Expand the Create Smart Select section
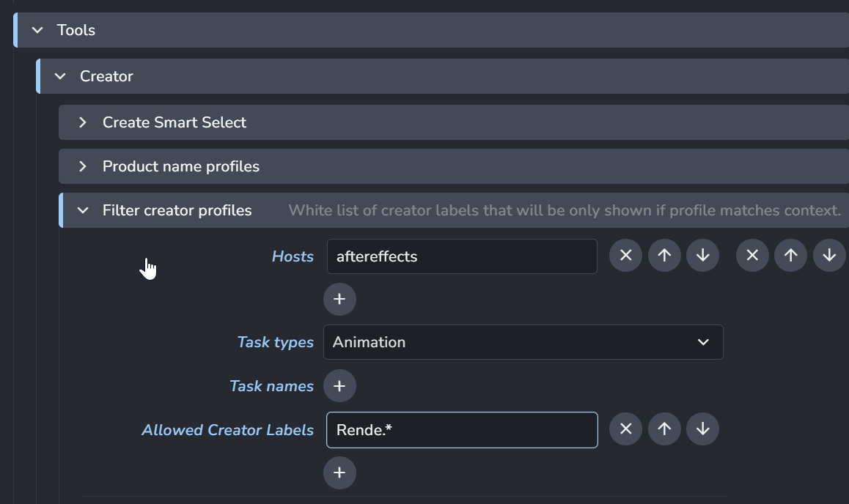This screenshot has width=849, height=504. pyautogui.click(x=83, y=122)
